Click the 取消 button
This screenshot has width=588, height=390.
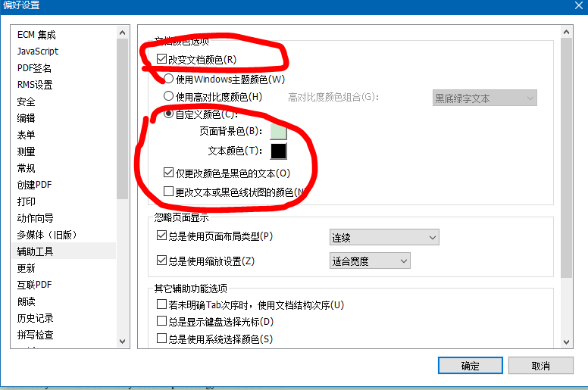click(x=541, y=365)
